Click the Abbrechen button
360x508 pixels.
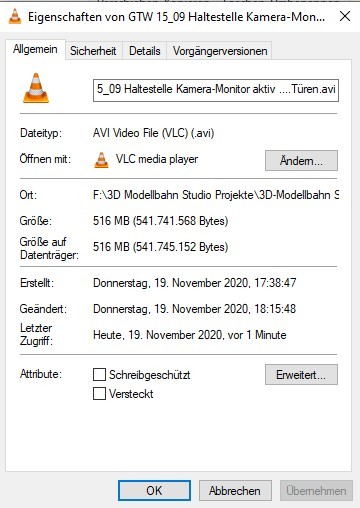point(235,490)
